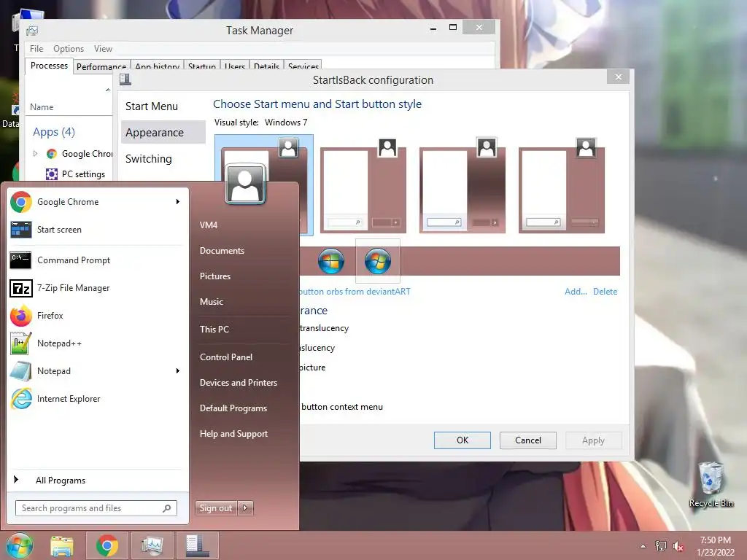Click the Add... orb link
The width and height of the screenshot is (747, 560).
[x=576, y=292]
